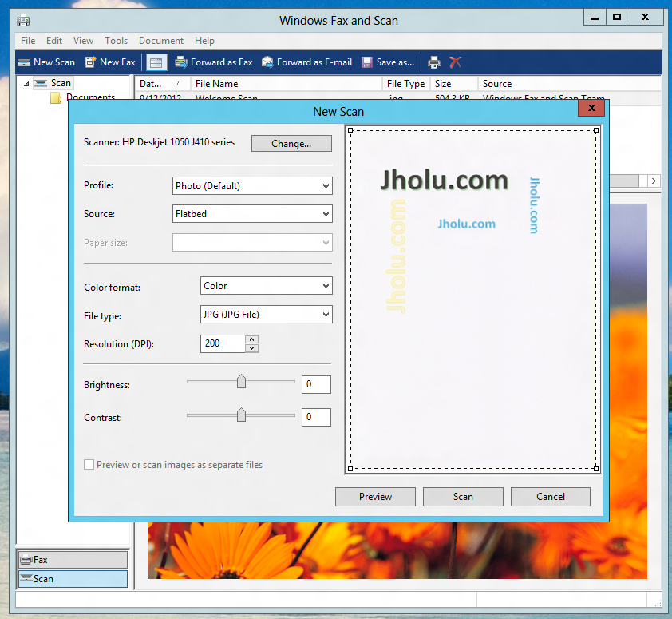Click the Change... scanner button

pyautogui.click(x=291, y=144)
